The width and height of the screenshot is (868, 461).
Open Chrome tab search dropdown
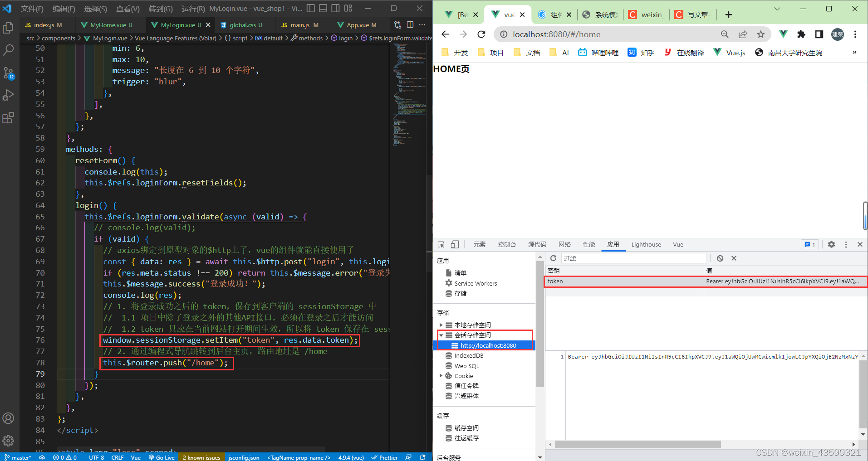(777, 9)
